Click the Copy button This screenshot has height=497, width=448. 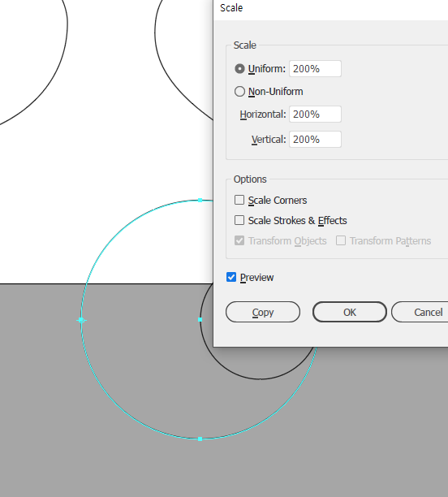point(263,312)
